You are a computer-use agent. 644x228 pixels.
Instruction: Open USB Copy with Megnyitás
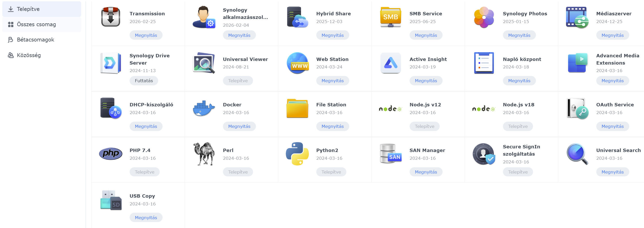[146, 218]
